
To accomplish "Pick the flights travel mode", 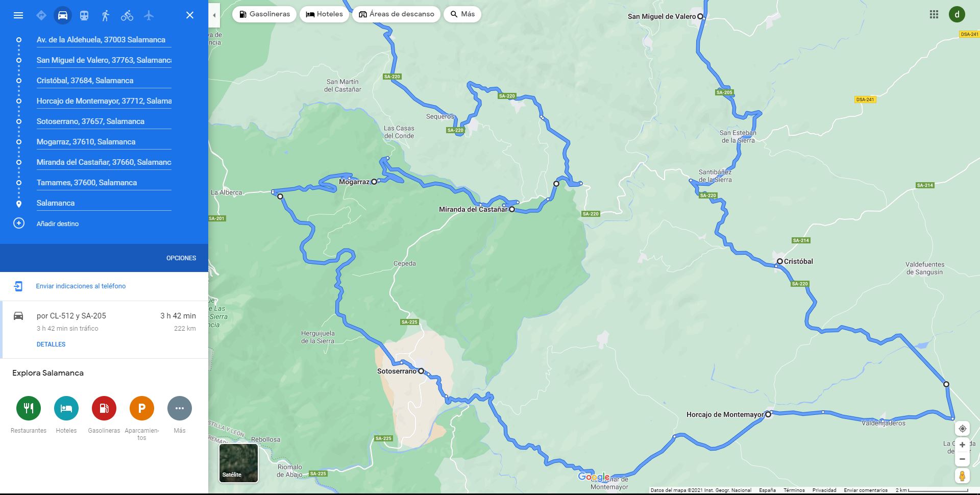I will [x=149, y=15].
